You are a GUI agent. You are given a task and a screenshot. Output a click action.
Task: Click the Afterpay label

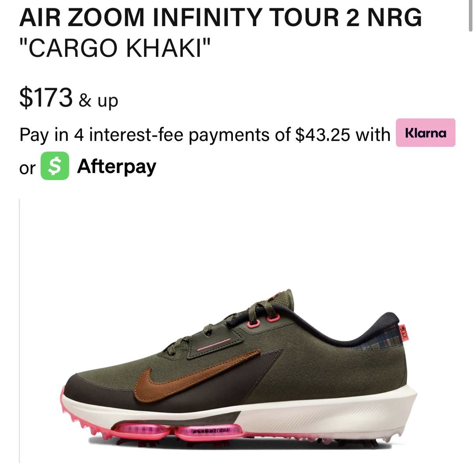pos(117,167)
